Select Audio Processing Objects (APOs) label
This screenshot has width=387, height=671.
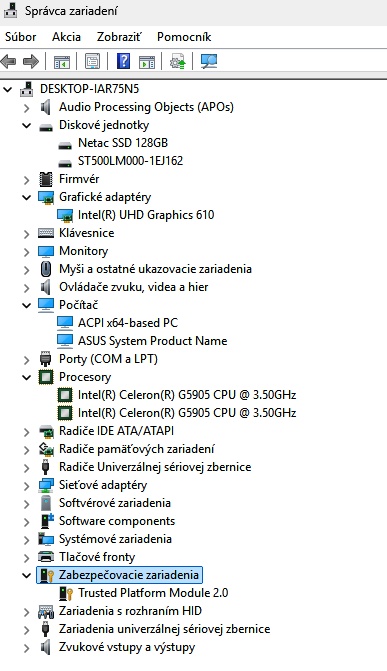[146, 107]
